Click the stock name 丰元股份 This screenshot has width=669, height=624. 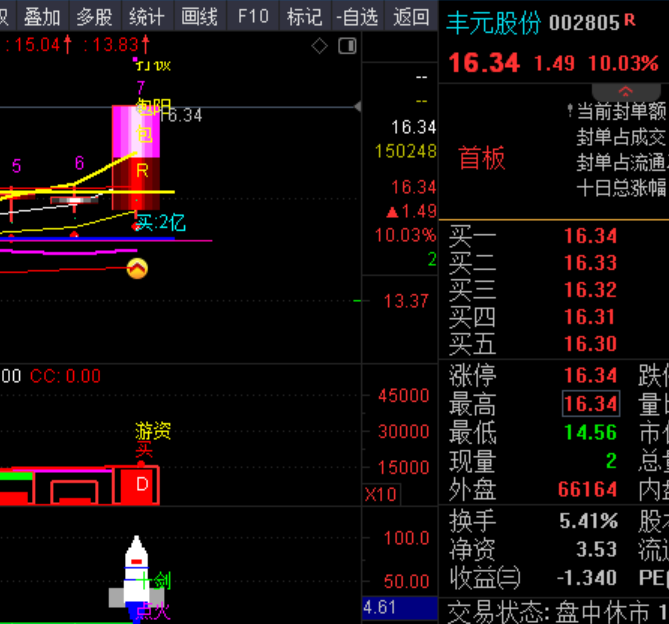coord(493,23)
